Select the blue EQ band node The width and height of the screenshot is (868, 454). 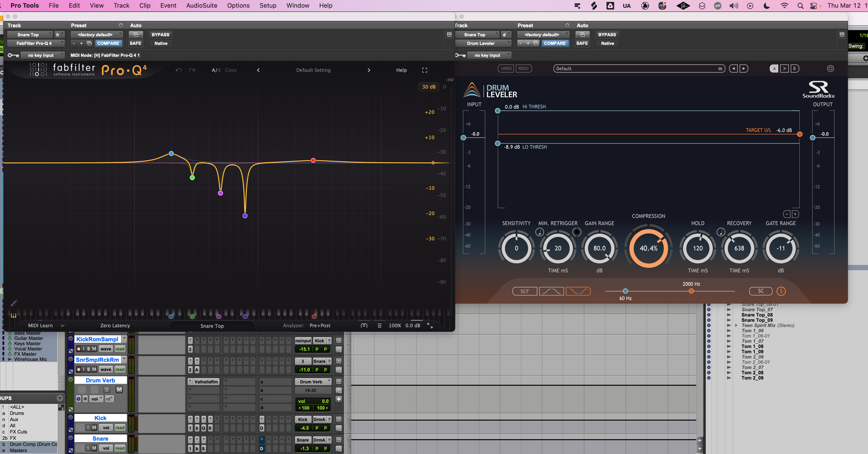pyautogui.click(x=171, y=153)
